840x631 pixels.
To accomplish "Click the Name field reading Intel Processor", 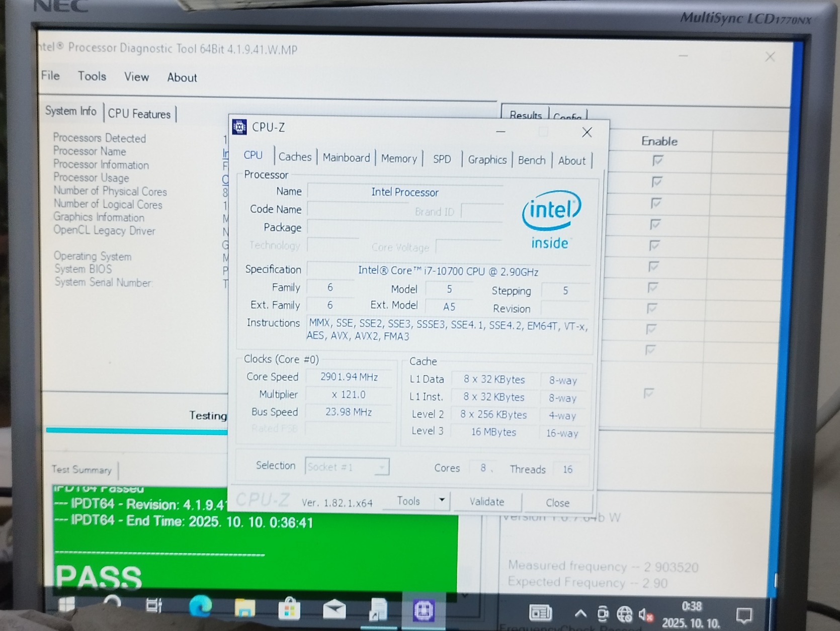I will coord(405,192).
